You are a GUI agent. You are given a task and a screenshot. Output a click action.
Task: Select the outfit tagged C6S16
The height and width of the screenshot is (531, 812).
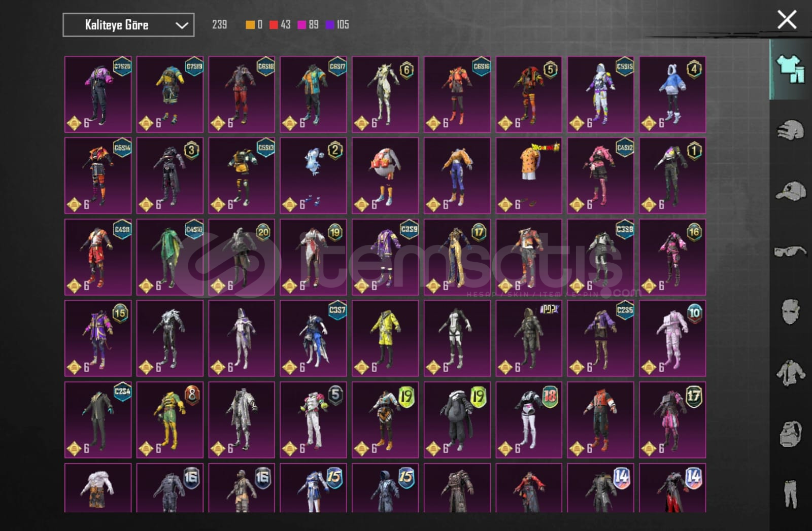457,94
